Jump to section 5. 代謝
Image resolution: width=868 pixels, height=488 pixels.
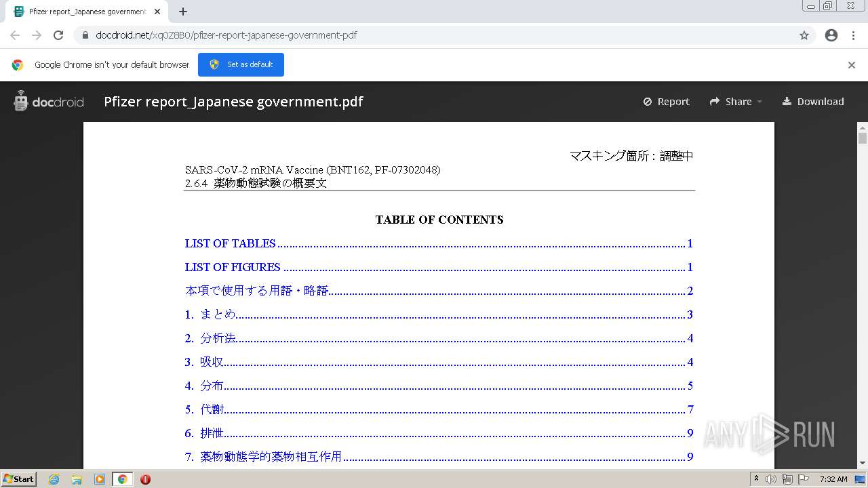click(439, 409)
